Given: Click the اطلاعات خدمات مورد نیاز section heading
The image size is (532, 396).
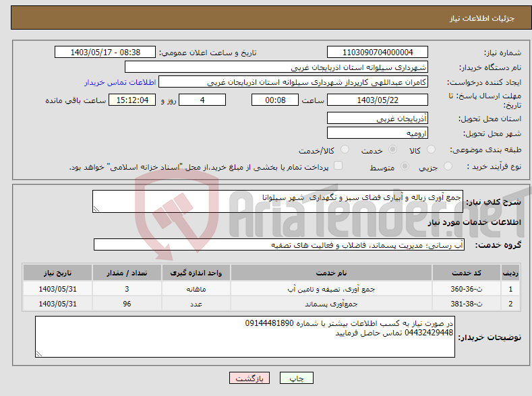Looking at the screenshot, I should point(474,222).
